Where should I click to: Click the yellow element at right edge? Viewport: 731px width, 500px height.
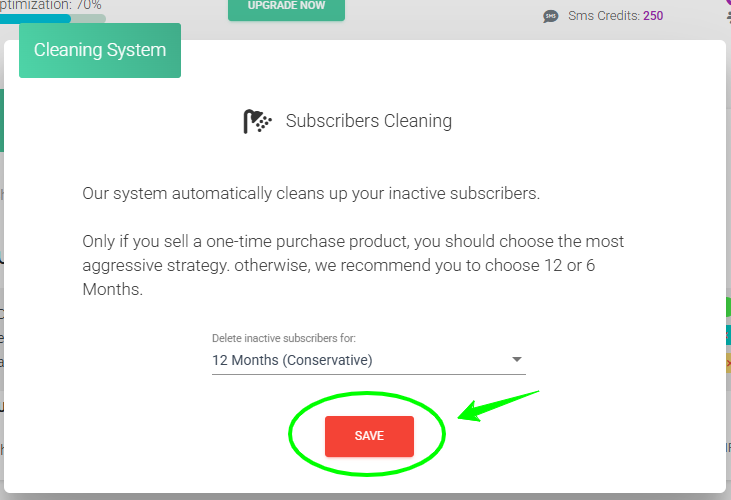[x=727, y=362]
